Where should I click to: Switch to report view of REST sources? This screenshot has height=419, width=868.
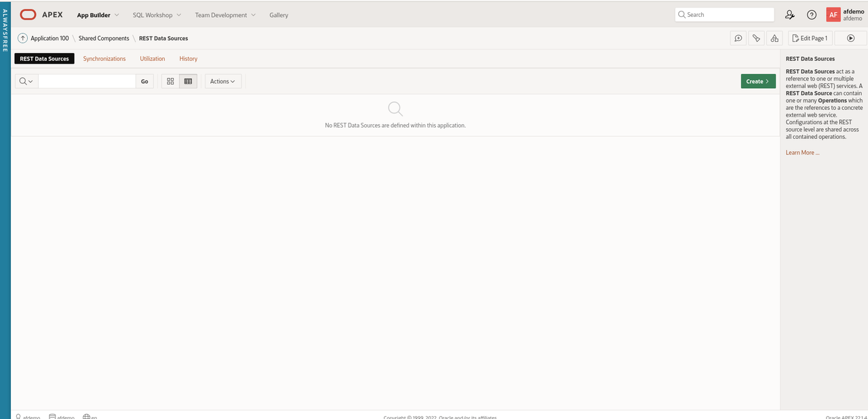coord(188,81)
